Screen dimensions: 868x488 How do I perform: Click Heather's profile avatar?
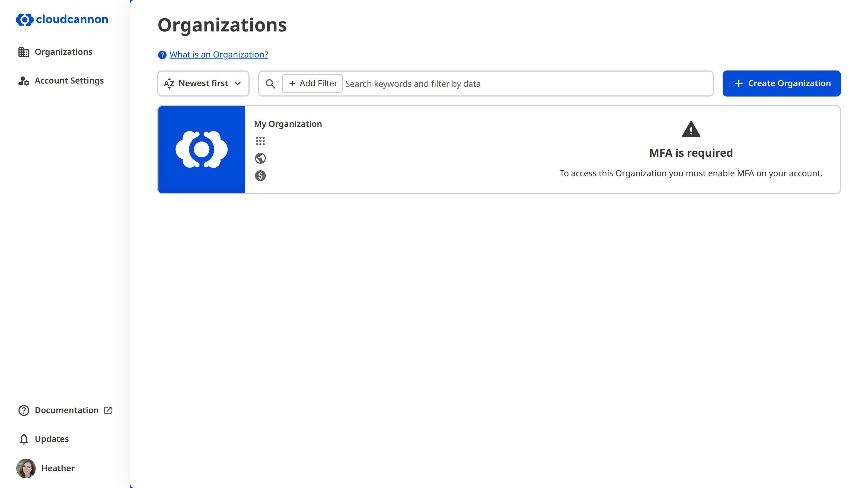coord(26,468)
